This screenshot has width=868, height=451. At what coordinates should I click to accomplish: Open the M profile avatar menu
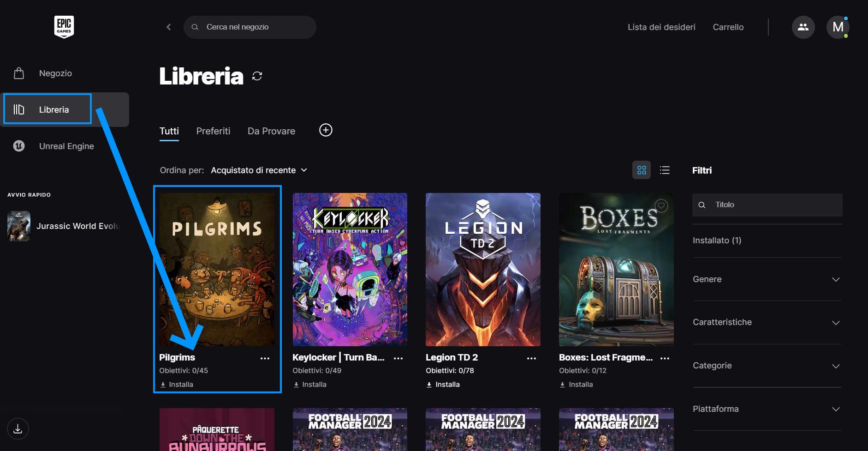838,27
